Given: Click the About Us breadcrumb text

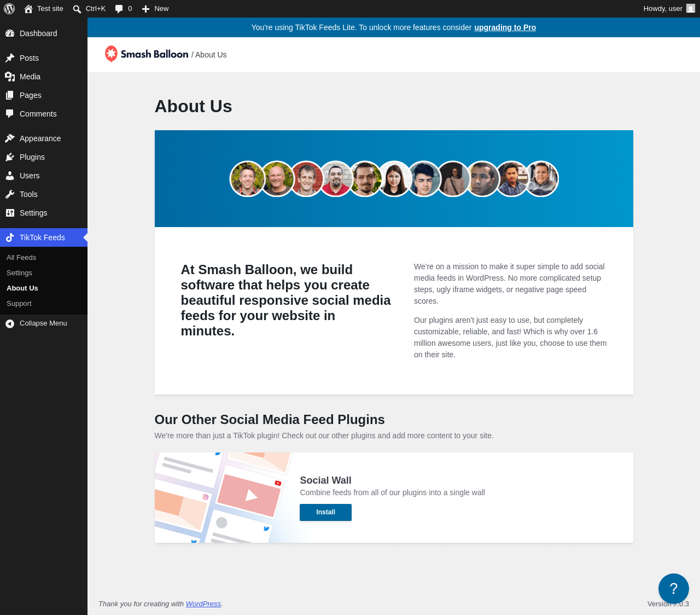Looking at the screenshot, I should pyautogui.click(x=211, y=55).
